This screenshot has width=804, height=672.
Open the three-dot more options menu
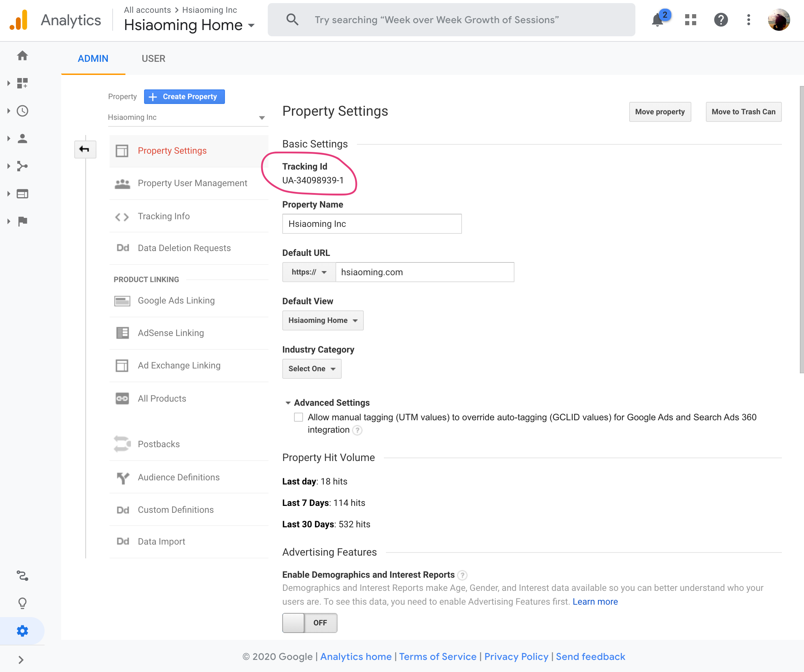point(748,20)
